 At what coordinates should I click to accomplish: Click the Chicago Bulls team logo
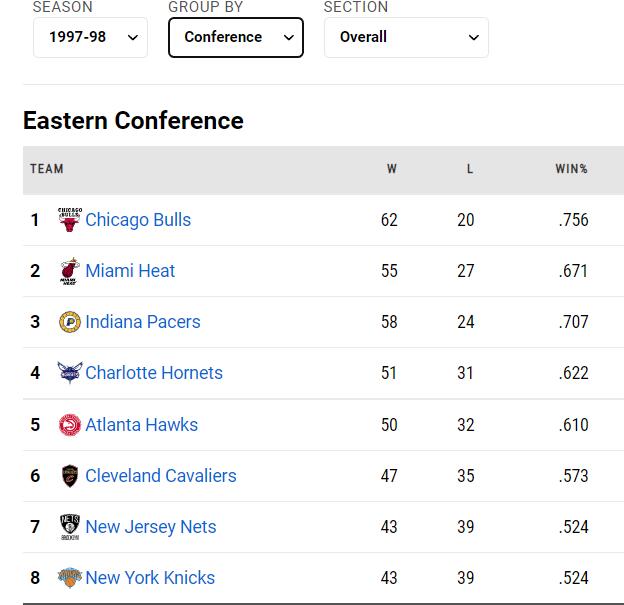[70, 220]
